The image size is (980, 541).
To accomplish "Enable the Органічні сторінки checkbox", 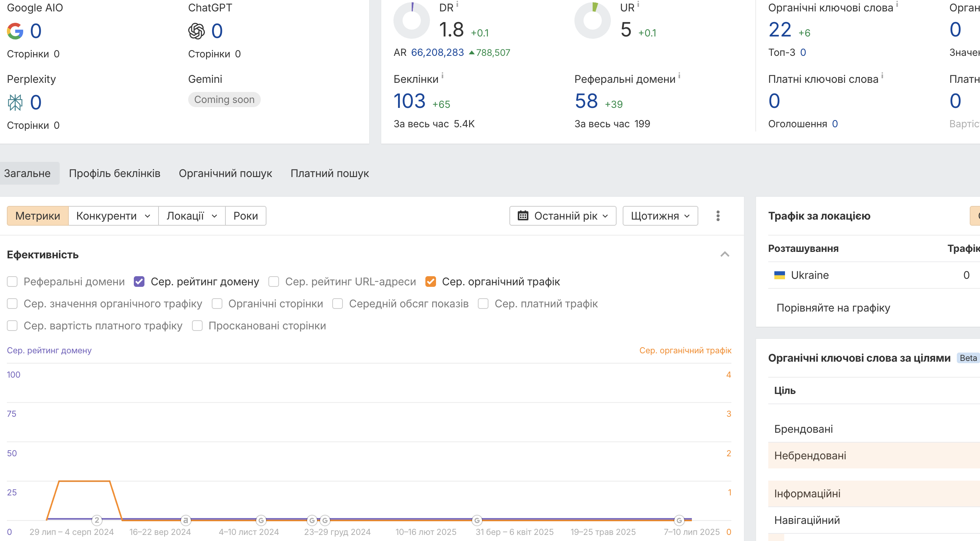I will [217, 304].
